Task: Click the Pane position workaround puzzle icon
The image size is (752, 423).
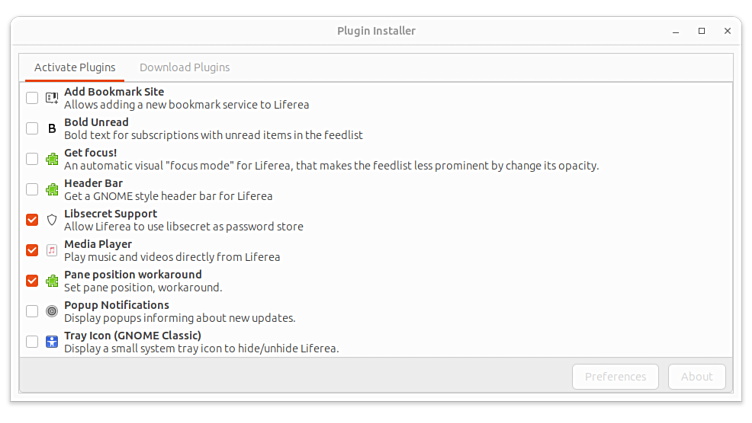Action: coord(52,281)
